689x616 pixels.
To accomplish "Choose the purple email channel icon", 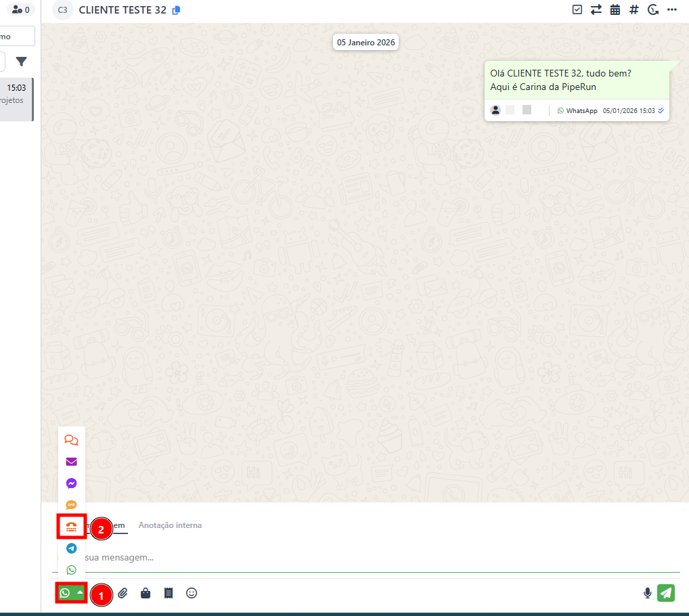I will [71, 462].
